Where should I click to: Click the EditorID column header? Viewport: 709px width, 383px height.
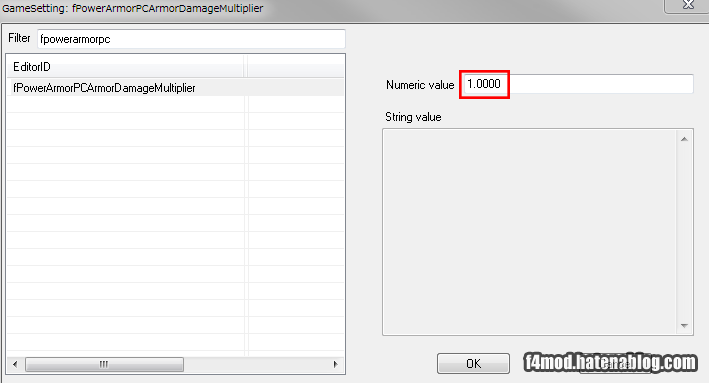click(x=125, y=67)
